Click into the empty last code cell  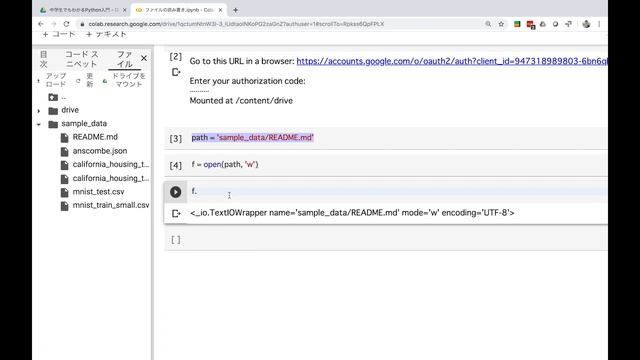[396, 240]
